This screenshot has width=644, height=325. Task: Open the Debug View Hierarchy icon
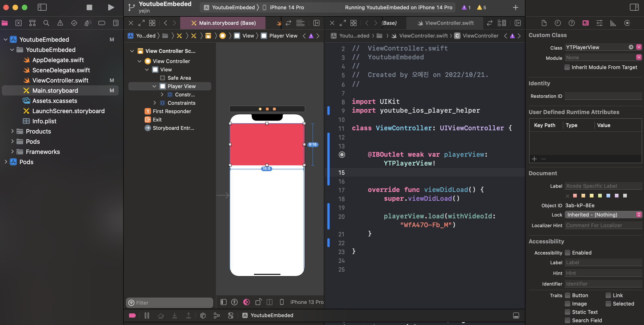203,315
